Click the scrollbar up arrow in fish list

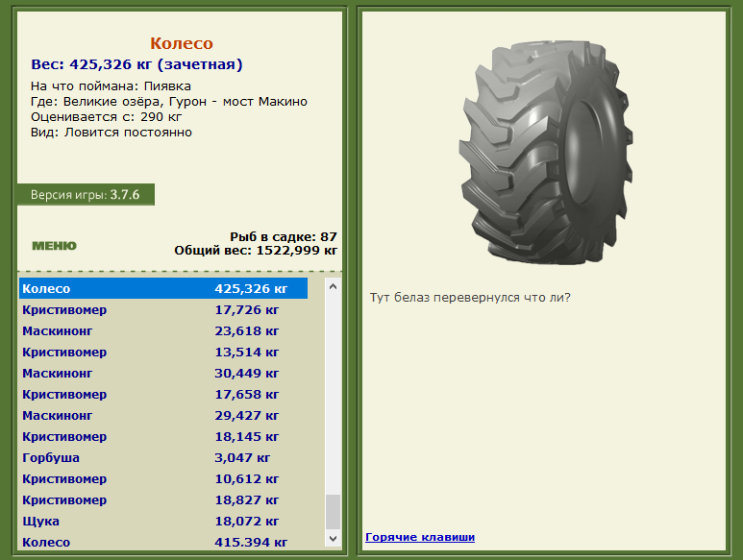[334, 286]
